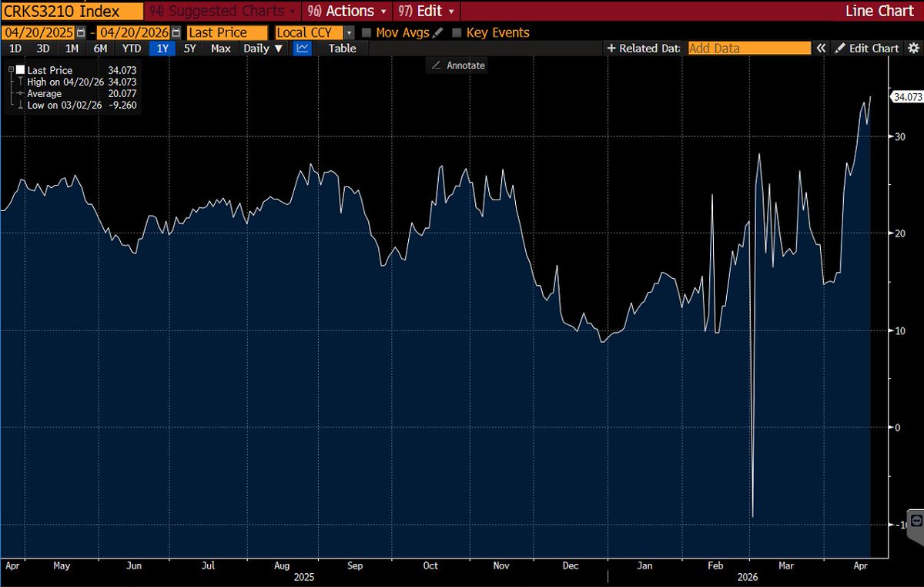
Task: Click the Local CCY currency field
Action: pos(310,33)
